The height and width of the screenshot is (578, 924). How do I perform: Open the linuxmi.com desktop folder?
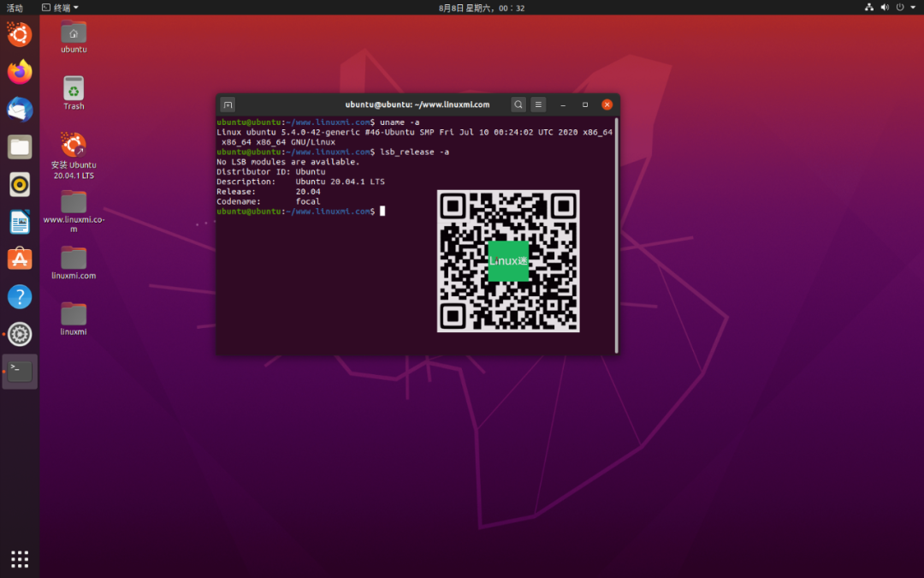click(x=74, y=263)
